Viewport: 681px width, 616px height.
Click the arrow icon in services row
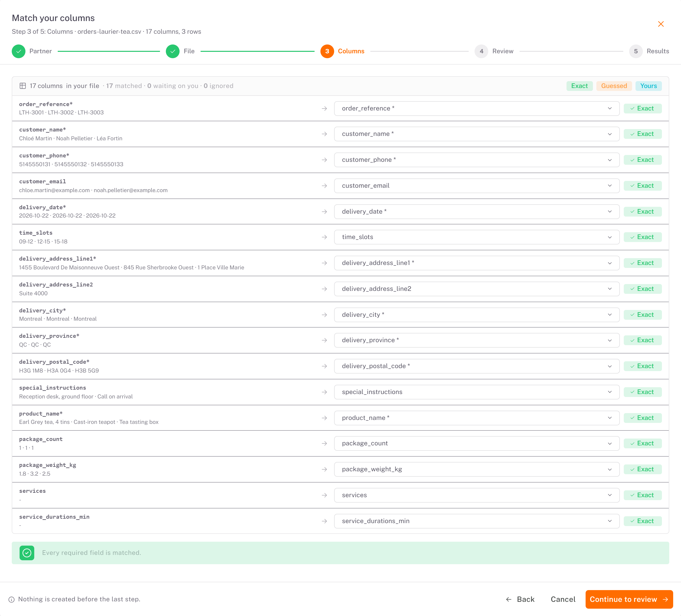pos(324,495)
